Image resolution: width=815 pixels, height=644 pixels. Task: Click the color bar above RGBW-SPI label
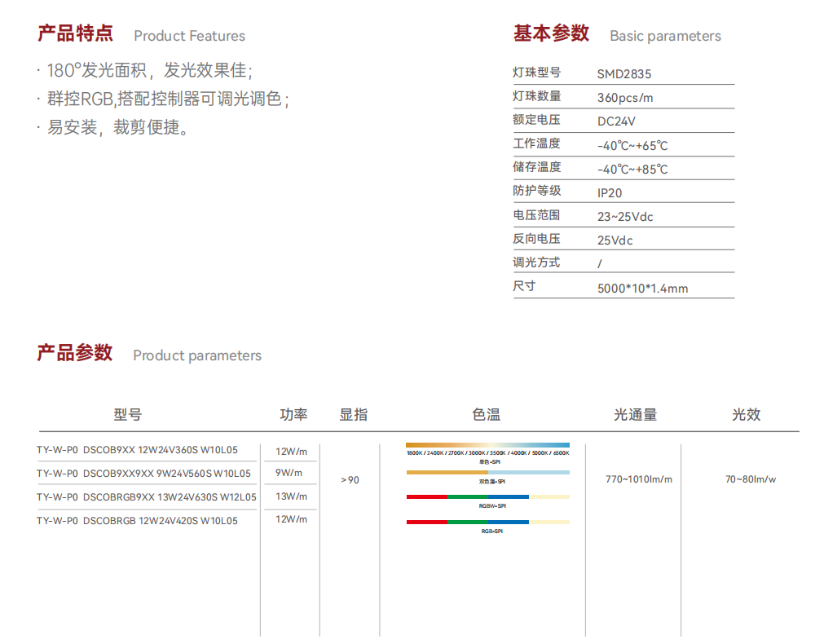pyautogui.click(x=487, y=496)
